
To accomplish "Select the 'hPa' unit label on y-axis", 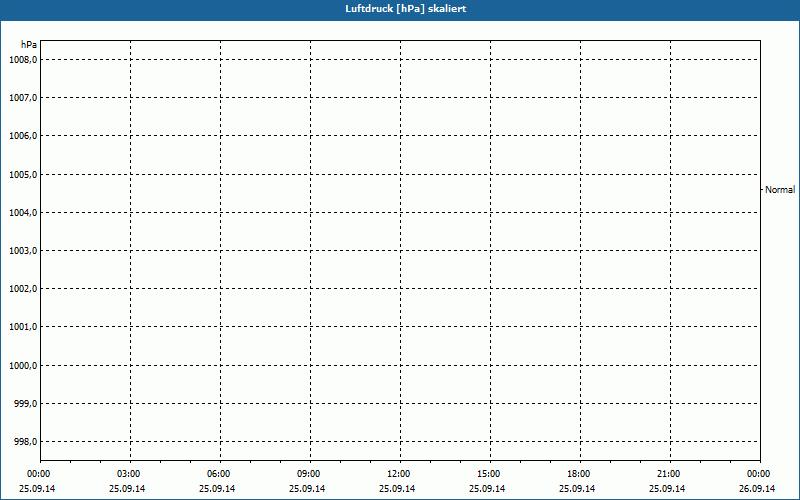I will click(29, 45).
